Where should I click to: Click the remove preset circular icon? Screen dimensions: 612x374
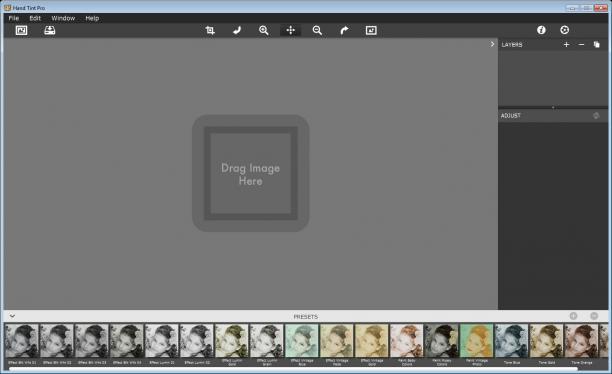click(x=594, y=316)
